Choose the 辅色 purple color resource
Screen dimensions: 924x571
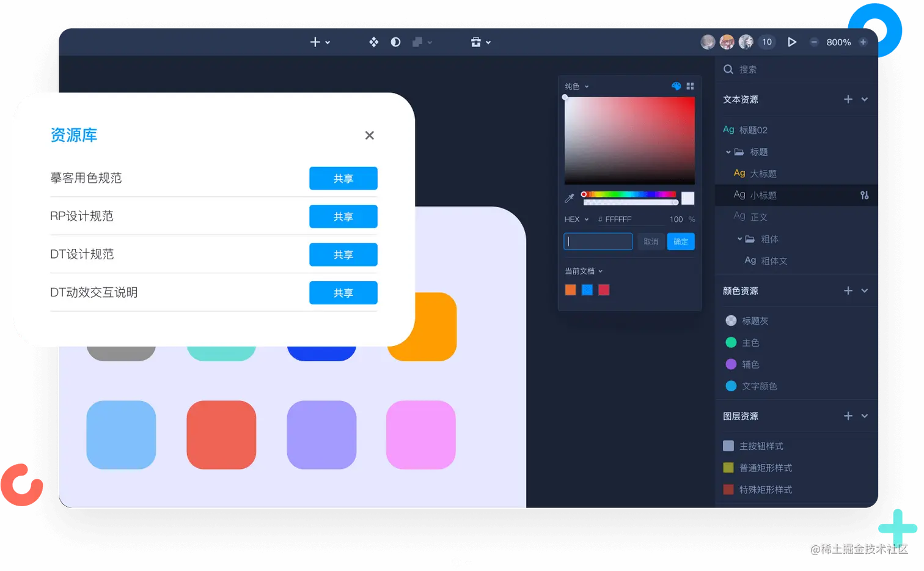click(x=742, y=364)
